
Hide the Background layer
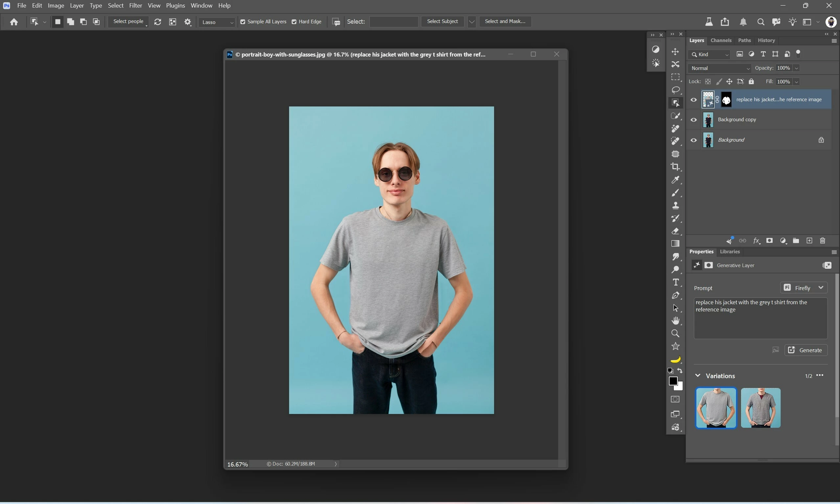point(694,140)
